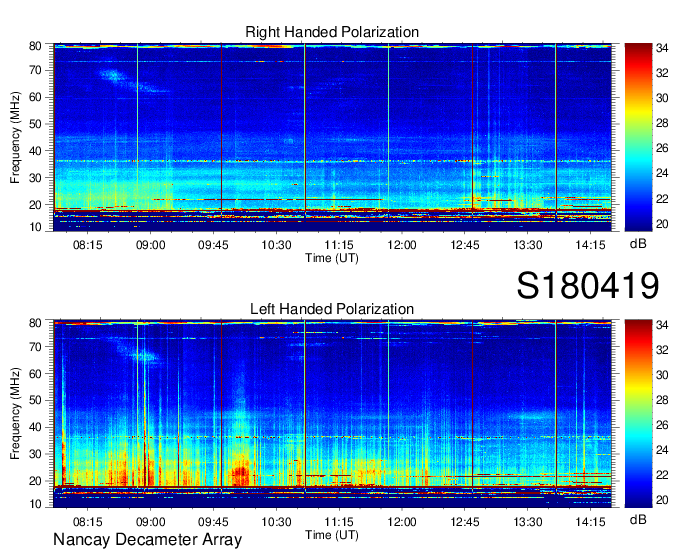This screenshot has height=552, width=680.
Task: Click the "12:00" tick on Right Handed time axis
Action: (x=402, y=245)
